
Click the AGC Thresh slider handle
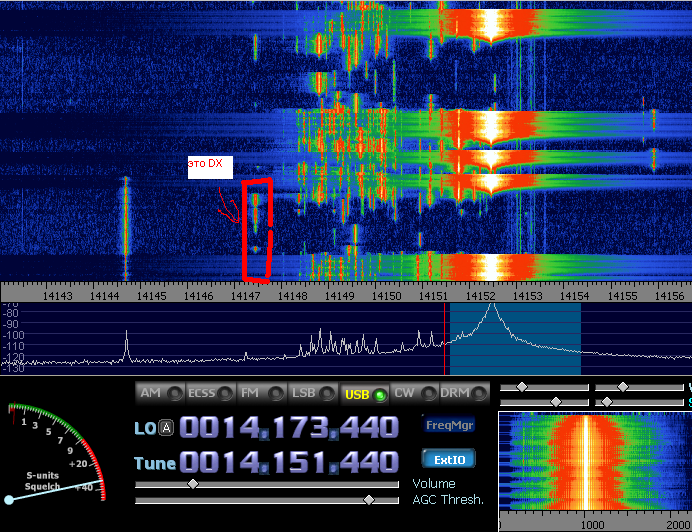(x=369, y=499)
